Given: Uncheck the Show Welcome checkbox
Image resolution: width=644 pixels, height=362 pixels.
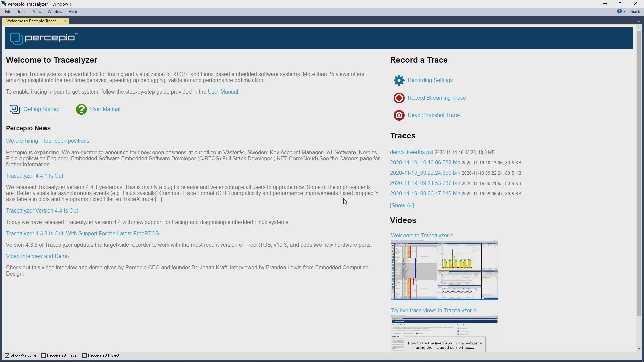Looking at the screenshot, I should pos(7,356).
